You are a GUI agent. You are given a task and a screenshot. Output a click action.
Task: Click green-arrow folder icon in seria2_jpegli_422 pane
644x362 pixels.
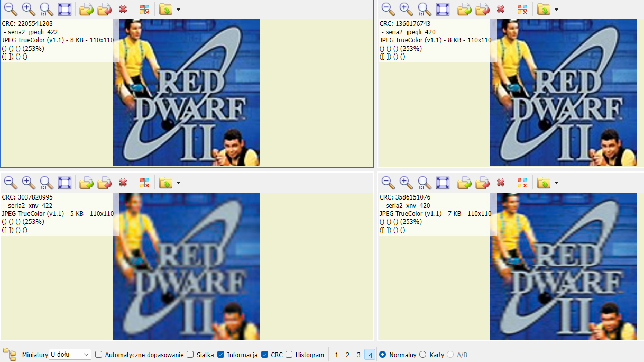[87, 9]
